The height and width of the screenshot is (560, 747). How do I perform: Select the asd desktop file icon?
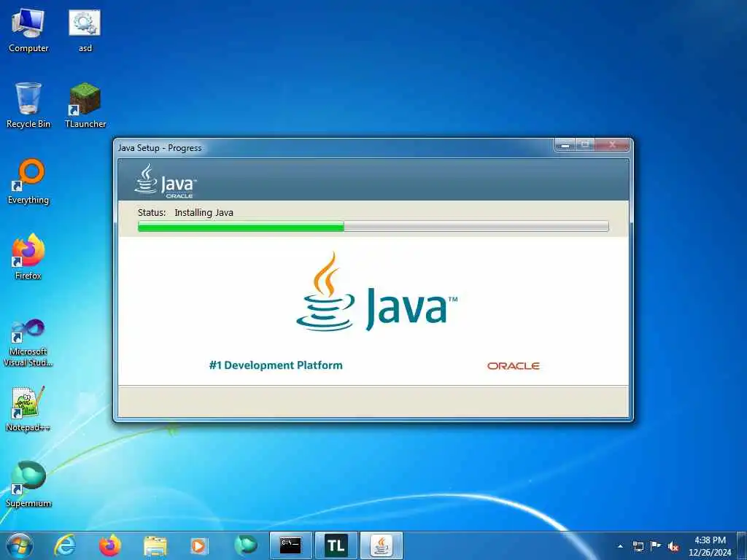[85, 30]
